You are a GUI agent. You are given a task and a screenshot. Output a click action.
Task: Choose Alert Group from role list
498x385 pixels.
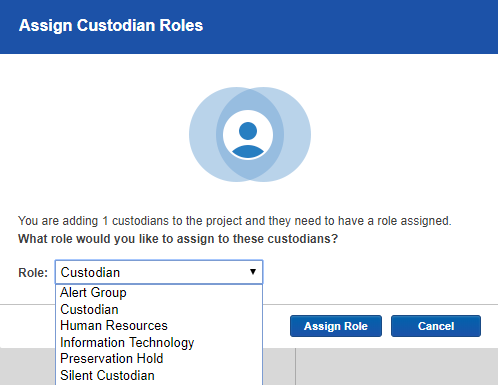[x=159, y=292]
